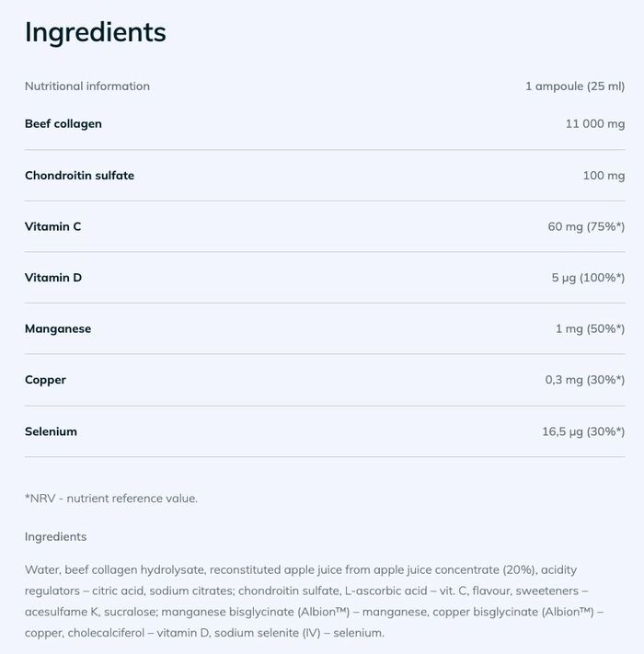
Task: Click the 5 µg (100%*) value
Action: [588, 278]
